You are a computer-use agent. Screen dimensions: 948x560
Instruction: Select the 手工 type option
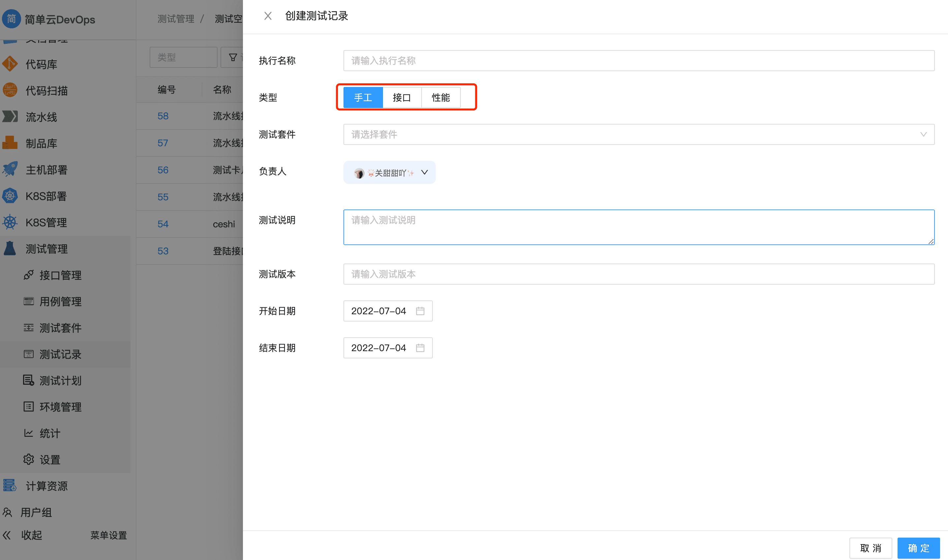[363, 98]
